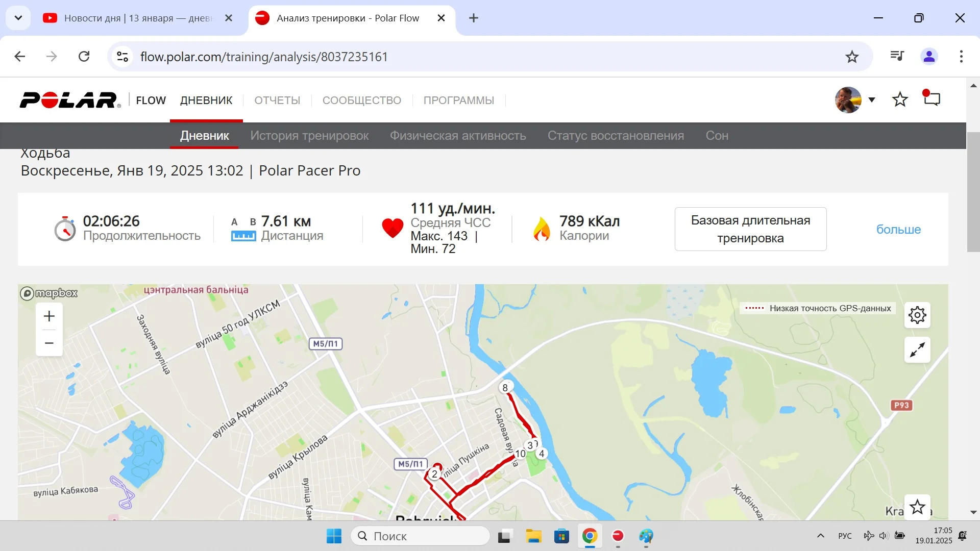The image size is (980, 551).
Task: Click the favorites star in Polar header
Action: pyautogui.click(x=900, y=99)
